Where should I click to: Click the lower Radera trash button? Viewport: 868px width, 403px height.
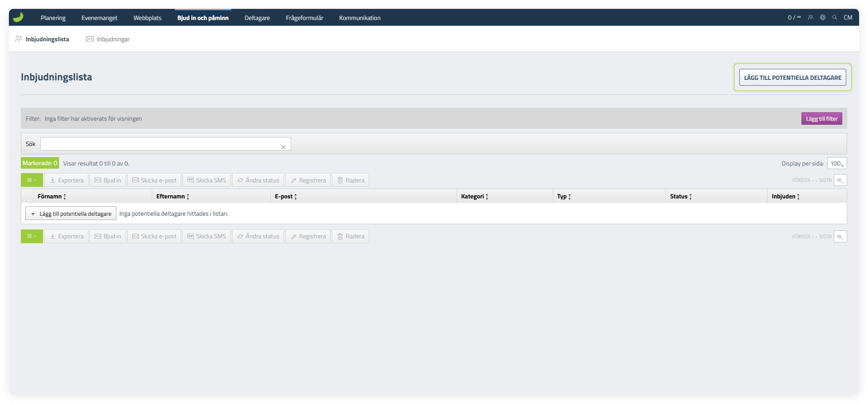click(x=351, y=236)
